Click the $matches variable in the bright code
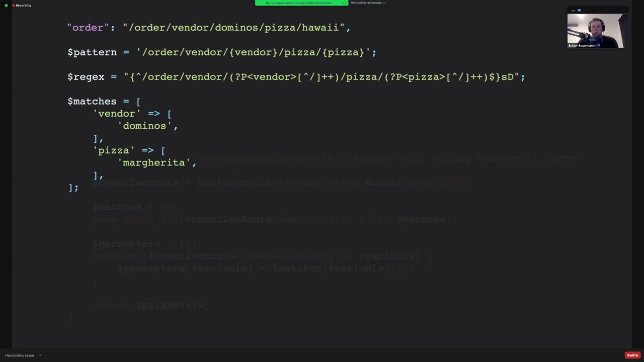The image size is (644, 362). pos(92,102)
